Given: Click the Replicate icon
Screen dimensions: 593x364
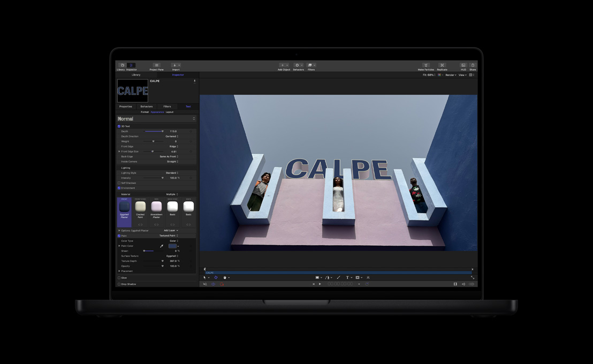Looking at the screenshot, I should (442, 64).
